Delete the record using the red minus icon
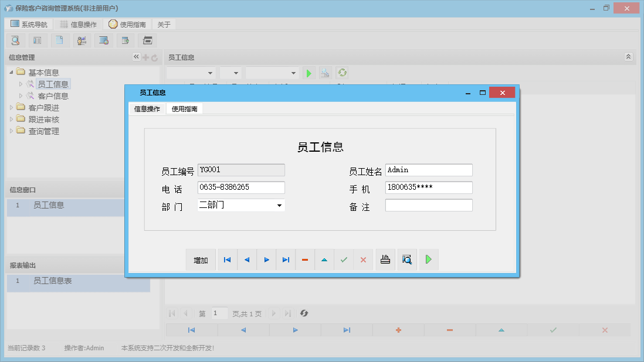Image resolution: width=644 pixels, height=362 pixels. tap(304, 259)
